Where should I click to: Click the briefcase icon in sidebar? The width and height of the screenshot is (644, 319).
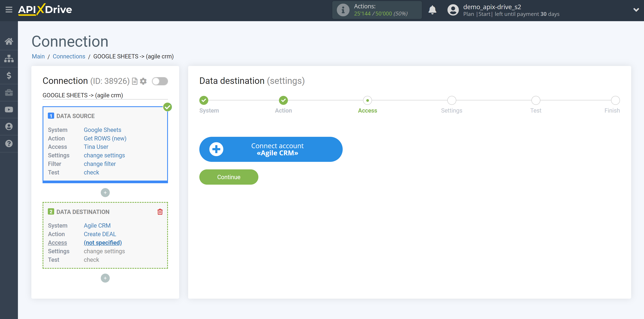[x=9, y=93]
